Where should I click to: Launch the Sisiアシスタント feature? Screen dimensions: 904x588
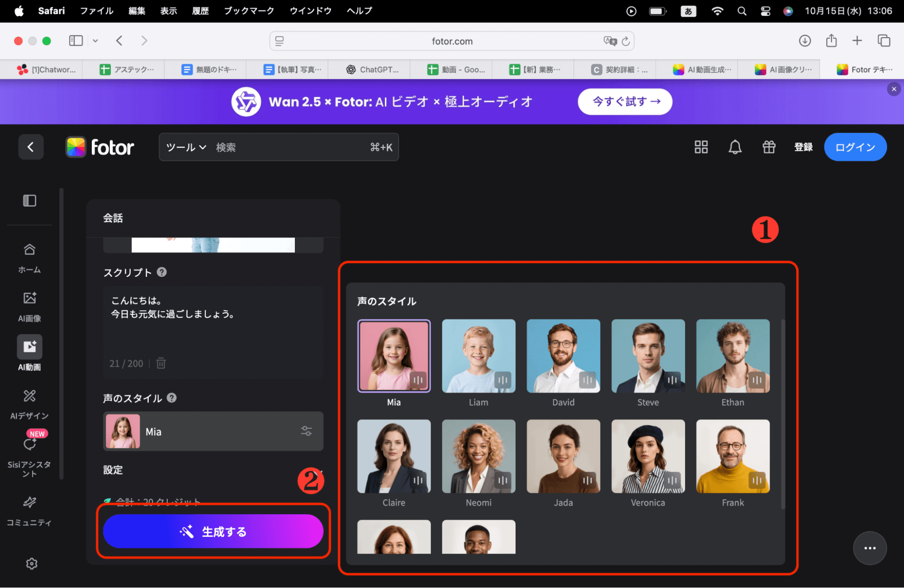(x=29, y=452)
